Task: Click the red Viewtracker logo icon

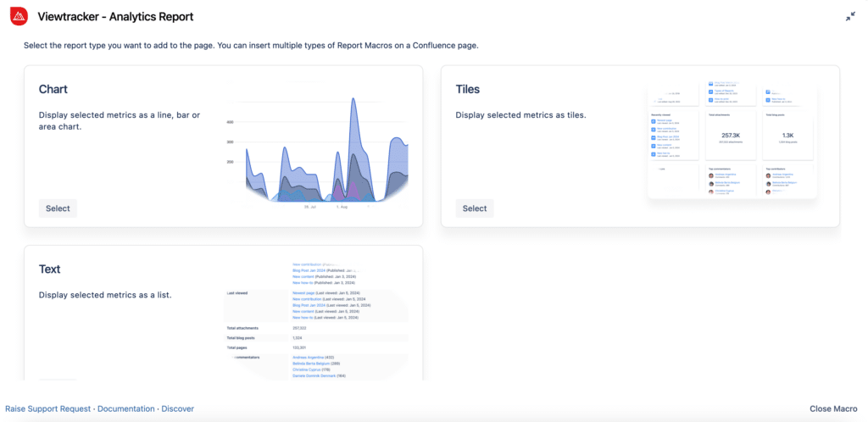Action: point(19,17)
